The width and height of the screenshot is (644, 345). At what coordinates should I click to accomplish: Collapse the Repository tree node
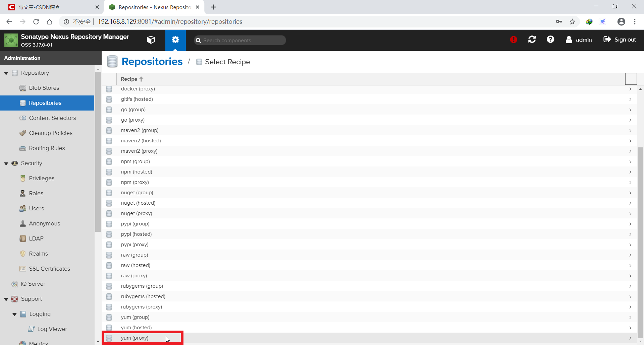coord(6,73)
